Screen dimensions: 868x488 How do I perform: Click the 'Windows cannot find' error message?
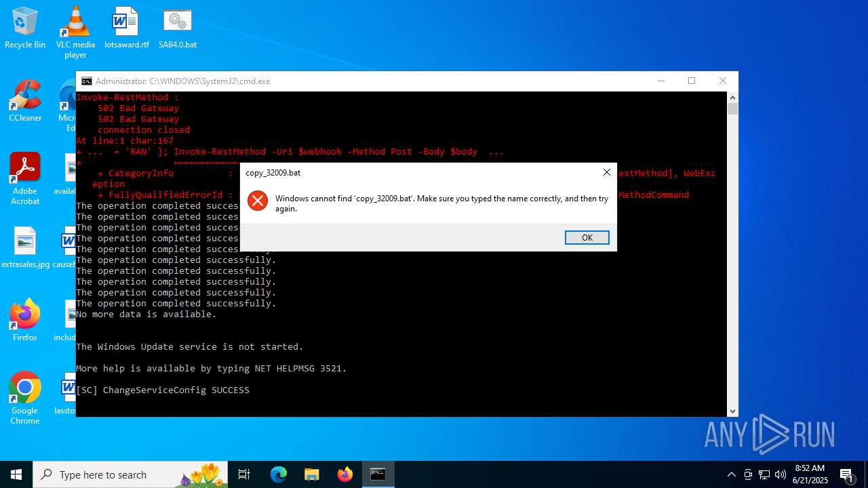pyautogui.click(x=441, y=203)
